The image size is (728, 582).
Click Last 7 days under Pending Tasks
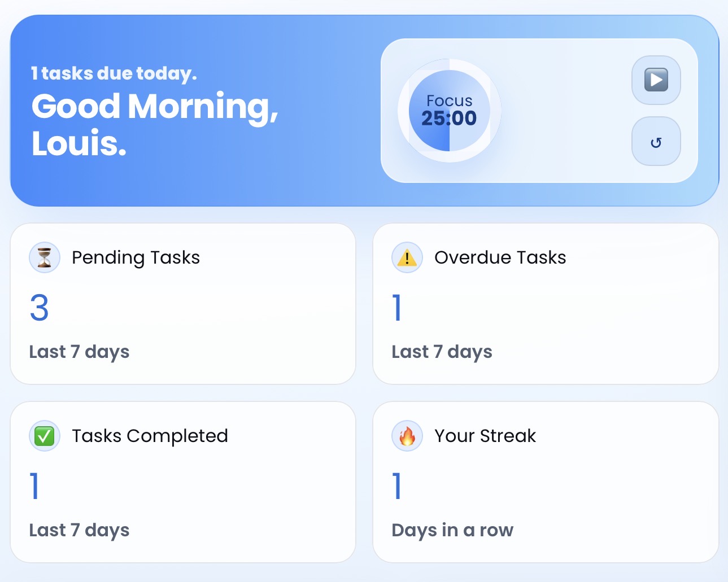point(79,352)
